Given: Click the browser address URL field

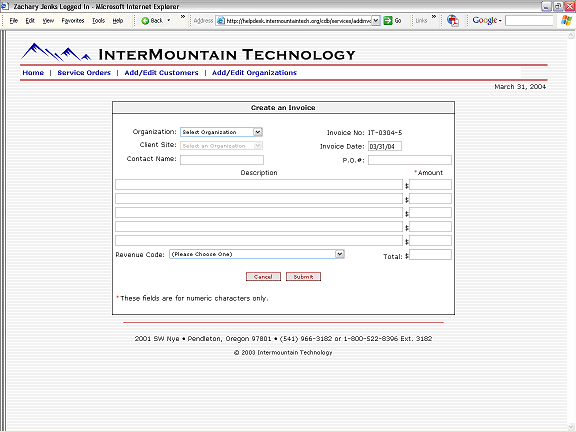Looking at the screenshot, I should [x=298, y=21].
